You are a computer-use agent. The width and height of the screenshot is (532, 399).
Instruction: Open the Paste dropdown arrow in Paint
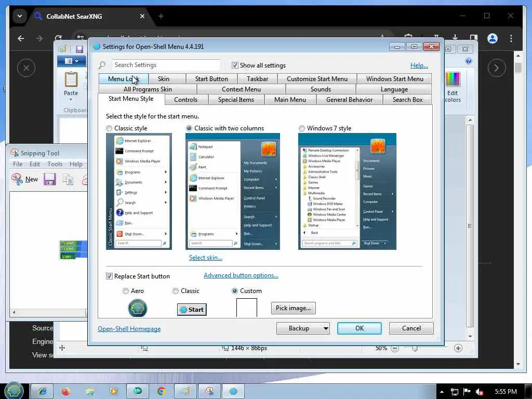pos(71,99)
